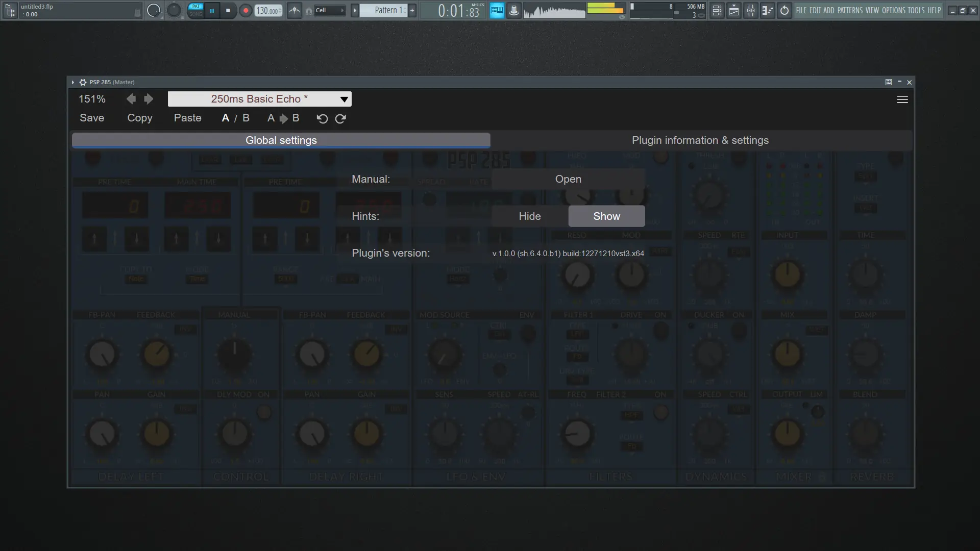Expand the 250ms Basic Echo preset dropdown

pos(344,99)
